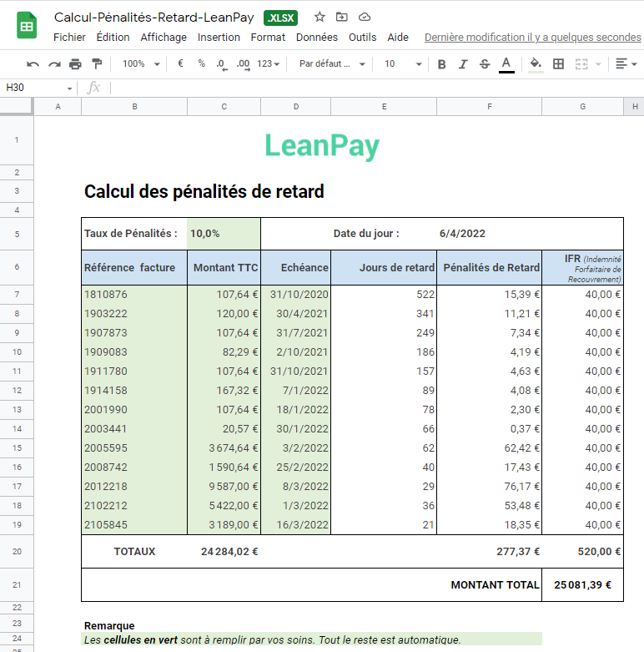Click the H30 name box
This screenshot has width=644, height=652.
33,88
